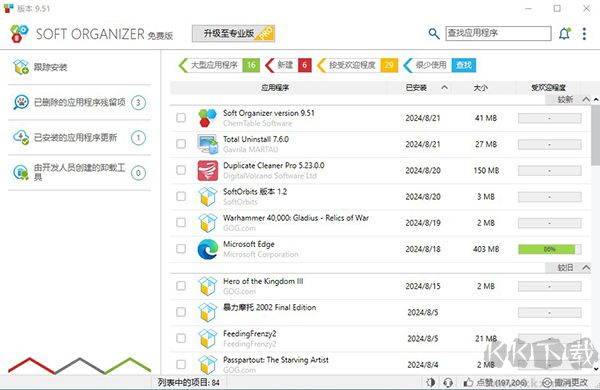Click the scrollbar up arrow

pos(596,100)
